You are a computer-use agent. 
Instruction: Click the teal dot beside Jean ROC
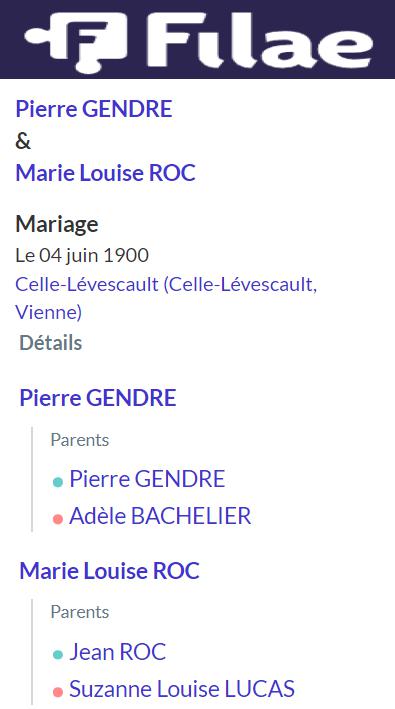coord(57,654)
